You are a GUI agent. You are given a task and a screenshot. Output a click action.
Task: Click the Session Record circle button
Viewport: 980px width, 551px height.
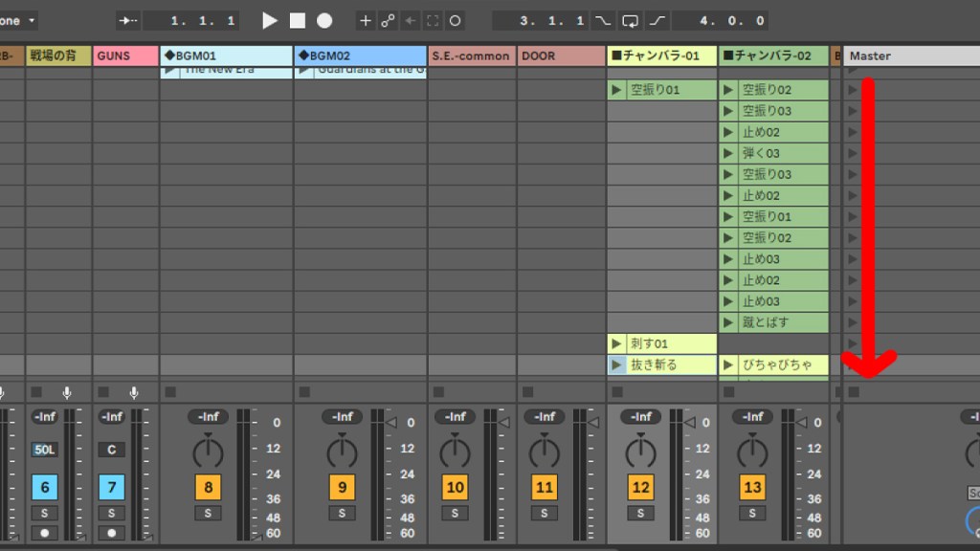(x=455, y=20)
